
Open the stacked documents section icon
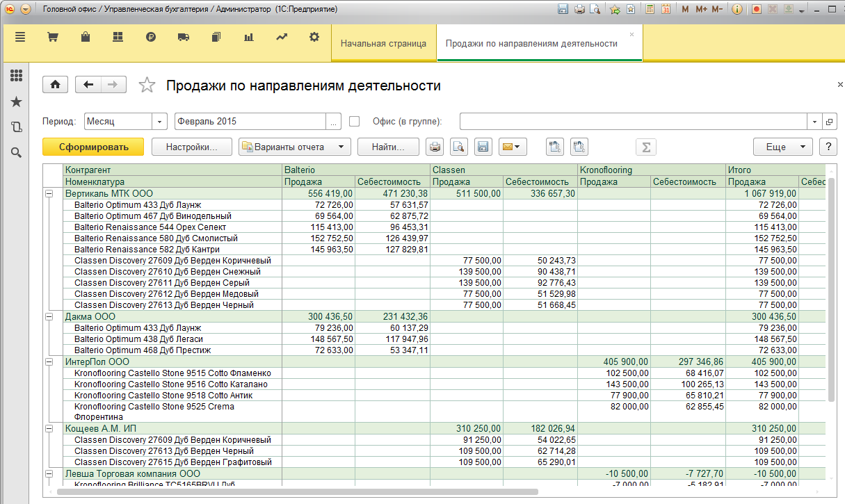[x=216, y=38]
